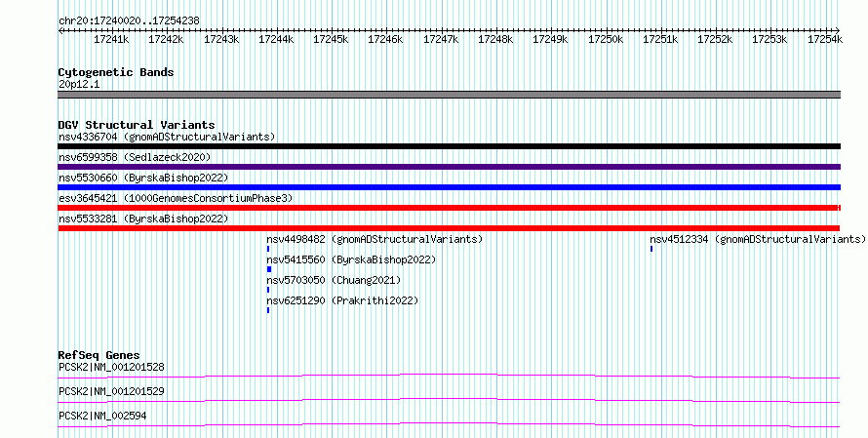Open the PCSK2|NM_001201528 transcript label
The image size is (868, 438).
[x=111, y=367]
